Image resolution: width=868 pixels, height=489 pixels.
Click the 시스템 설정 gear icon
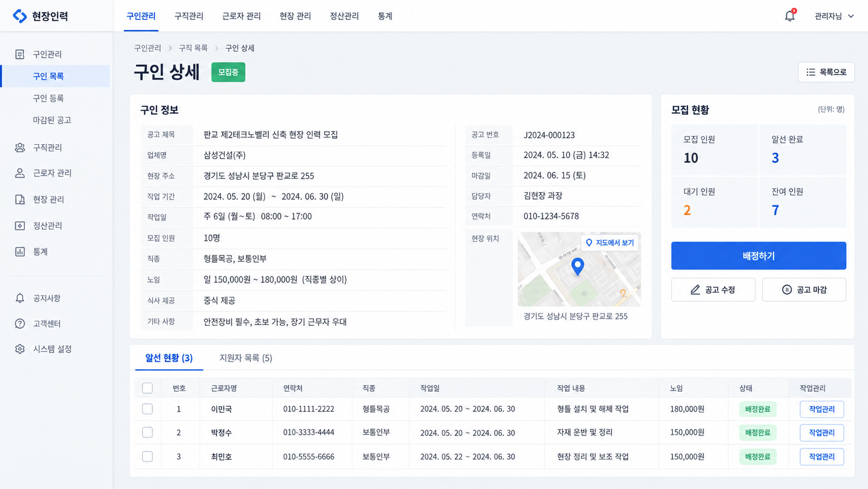(x=20, y=349)
